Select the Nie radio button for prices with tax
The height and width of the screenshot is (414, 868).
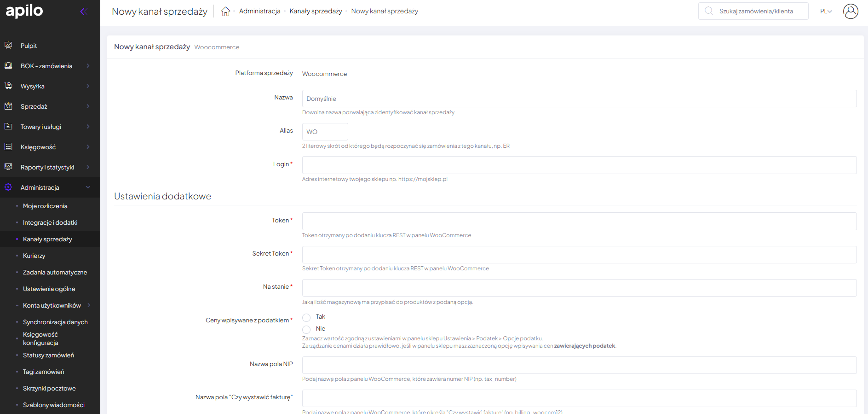[306, 329]
